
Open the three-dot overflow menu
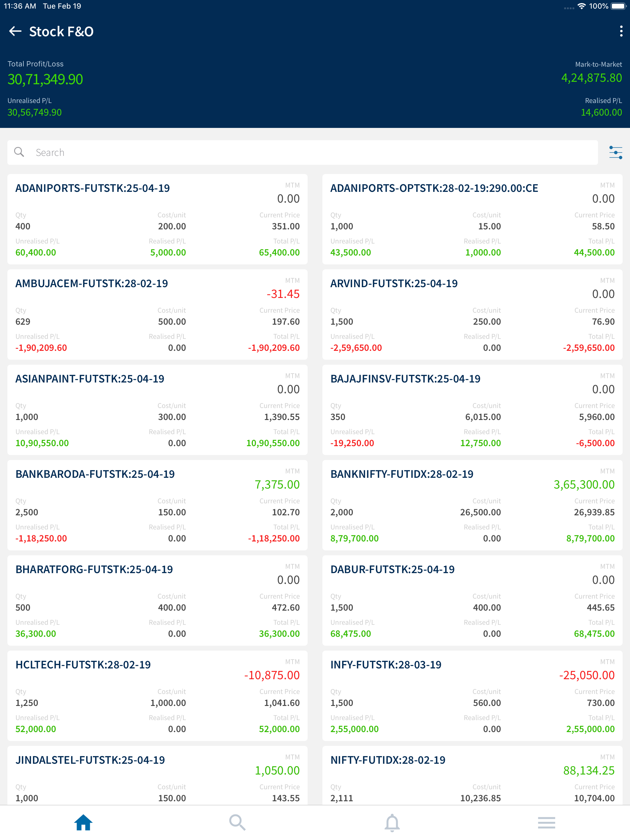[621, 31]
